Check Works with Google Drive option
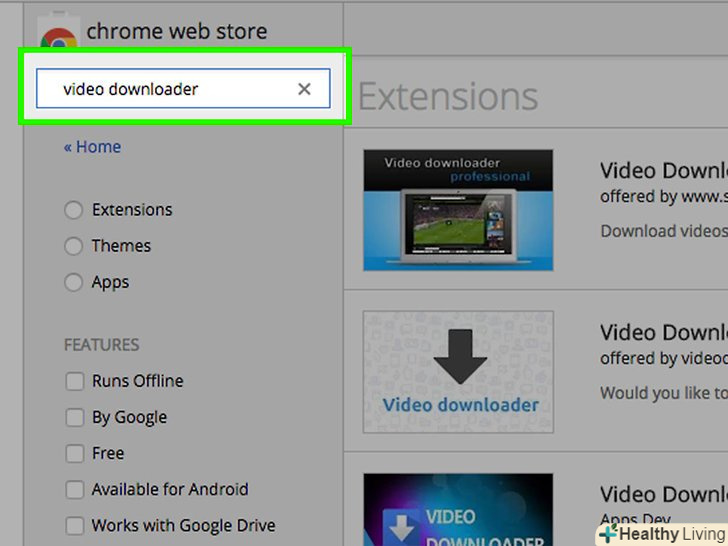The height and width of the screenshot is (546, 728). 75,526
